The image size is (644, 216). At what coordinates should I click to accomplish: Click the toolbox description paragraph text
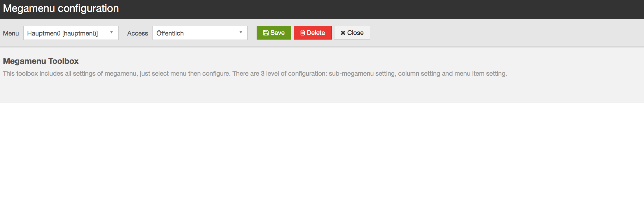(x=255, y=74)
